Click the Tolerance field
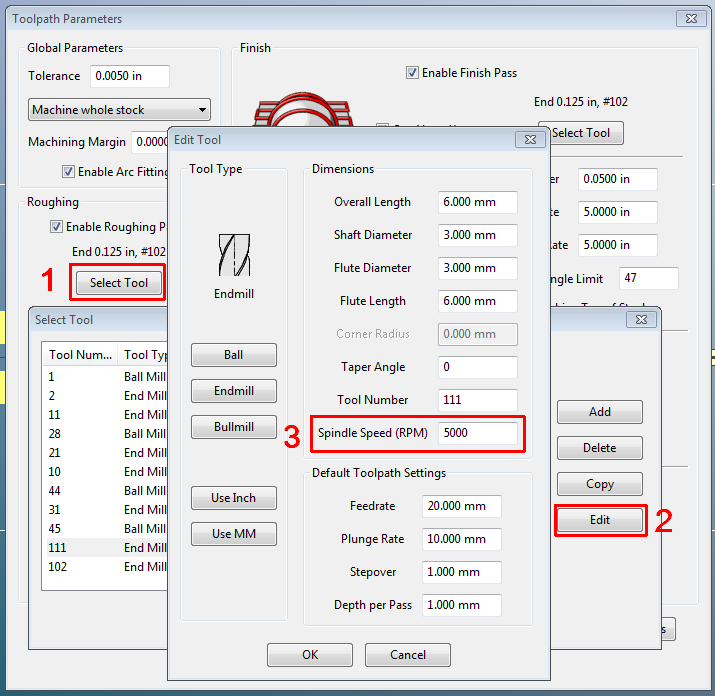The height and width of the screenshot is (696, 715). click(x=130, y=76)
